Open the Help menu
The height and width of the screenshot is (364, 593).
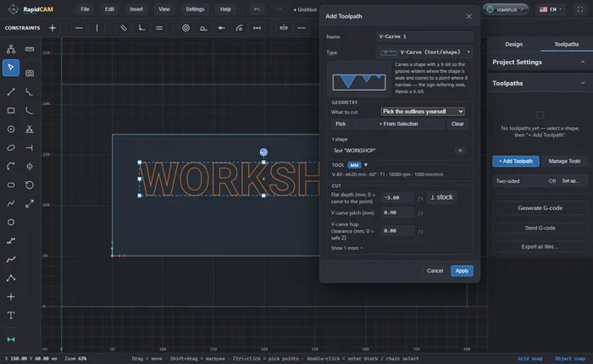coord(225,9)
